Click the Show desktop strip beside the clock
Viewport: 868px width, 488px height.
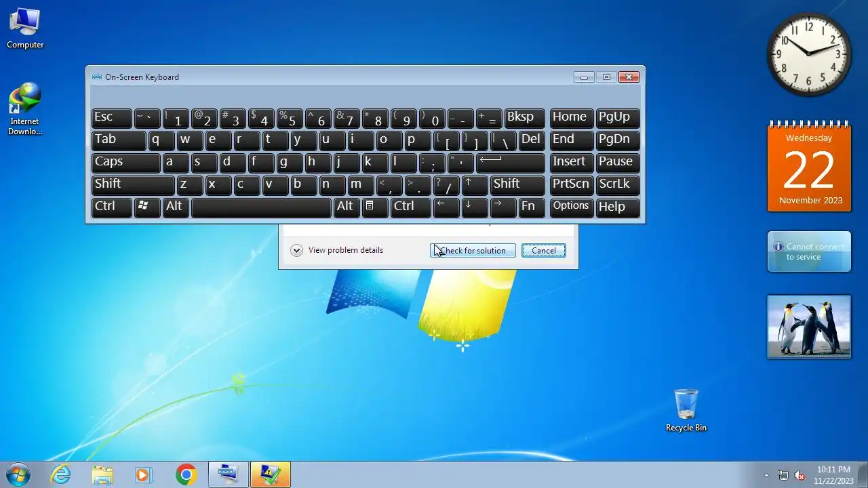click(863, 474)
